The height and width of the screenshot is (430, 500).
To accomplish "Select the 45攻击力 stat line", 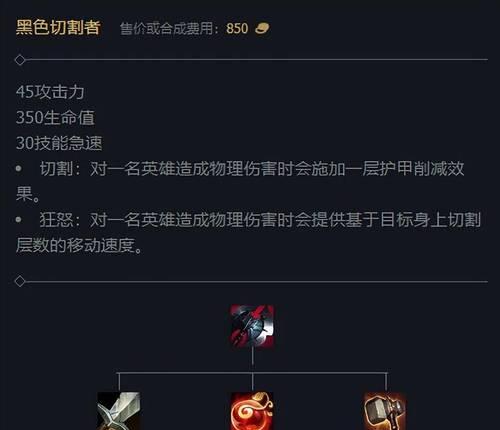I will click(x=50, y=92).
